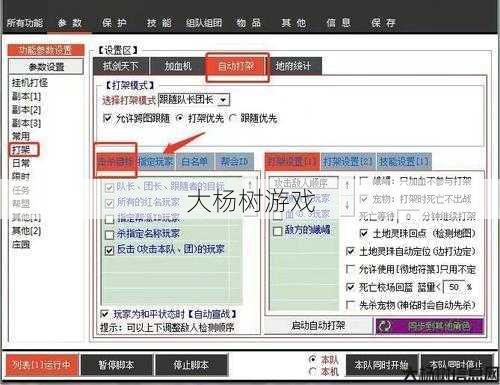Click the 启动自动打架 button

click(x=318, y=325)
